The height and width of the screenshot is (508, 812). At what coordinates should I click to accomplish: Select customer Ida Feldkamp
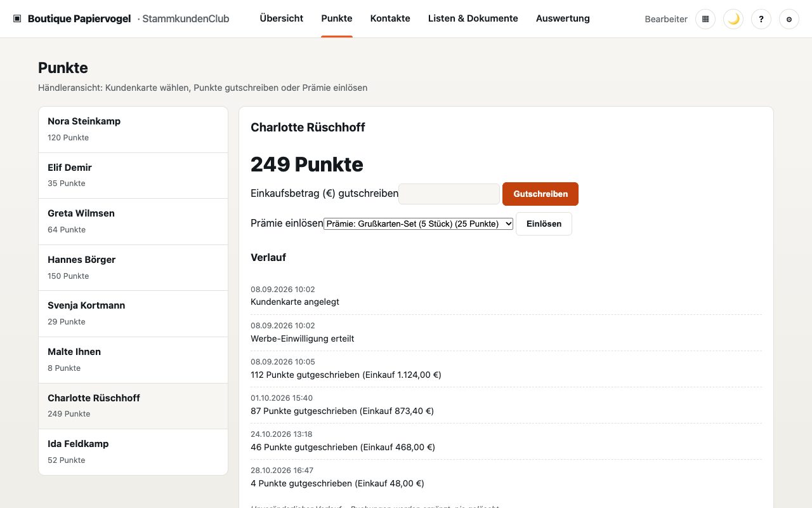[x=133, y=452]
